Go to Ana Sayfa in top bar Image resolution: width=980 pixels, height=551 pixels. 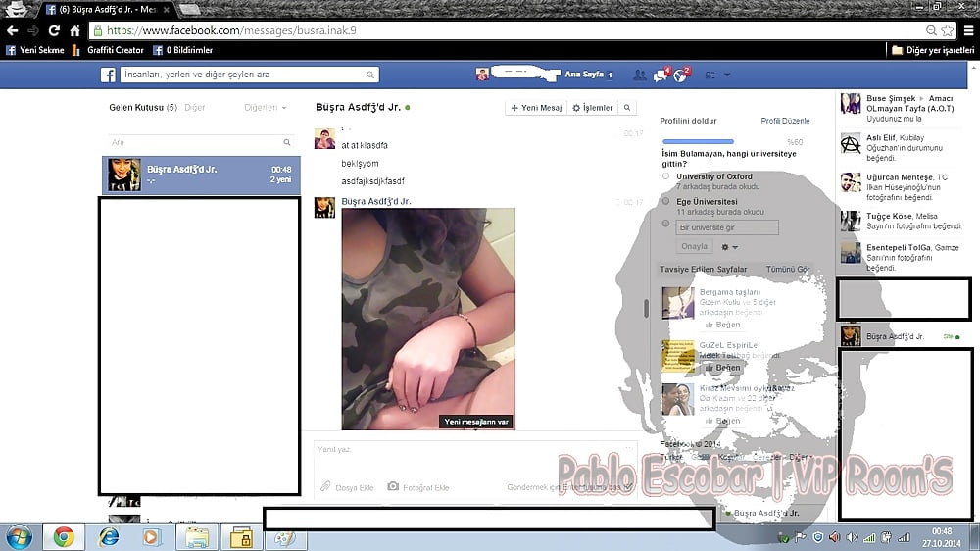click(x=584, y=75)
